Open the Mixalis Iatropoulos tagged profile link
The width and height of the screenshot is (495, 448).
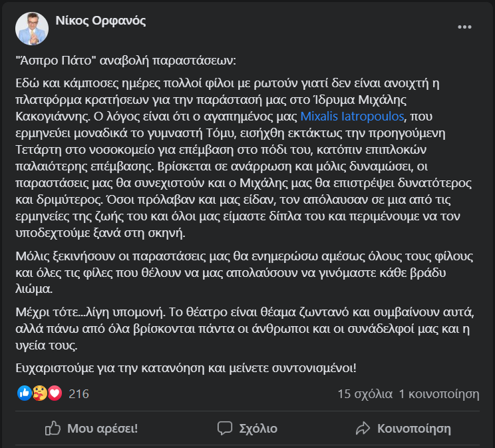coord(352,116)
